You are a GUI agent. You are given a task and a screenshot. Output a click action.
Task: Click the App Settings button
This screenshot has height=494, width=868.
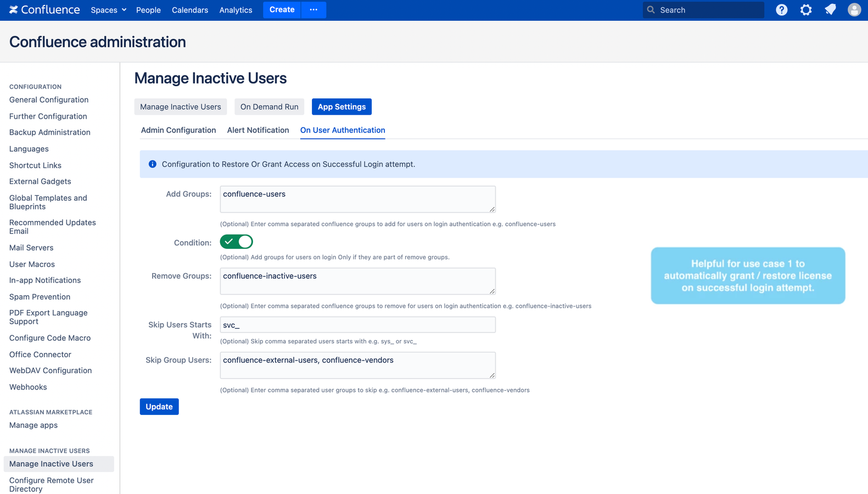341,107
